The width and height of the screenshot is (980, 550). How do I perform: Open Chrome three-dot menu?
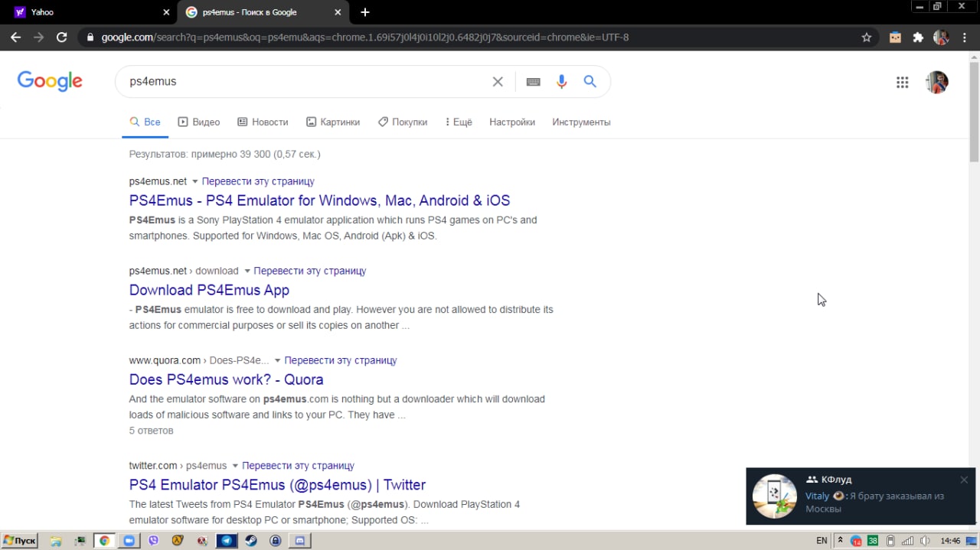[965, 37]
